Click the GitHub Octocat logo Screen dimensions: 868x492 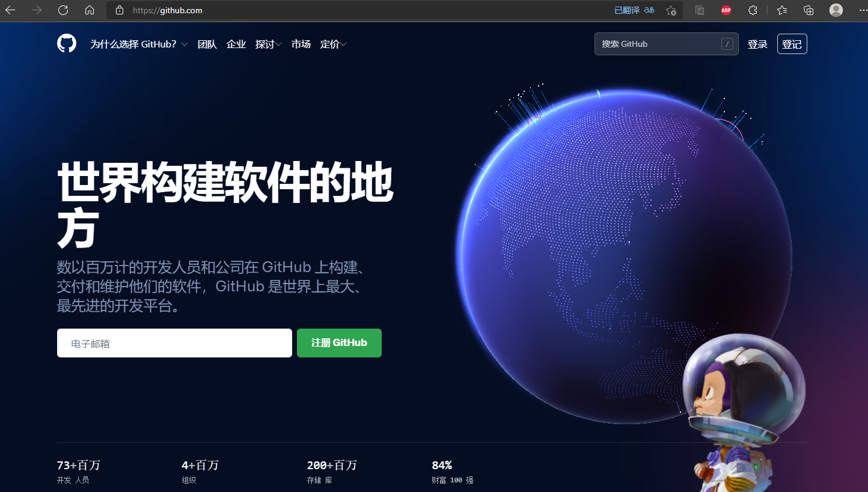point(67,43)
